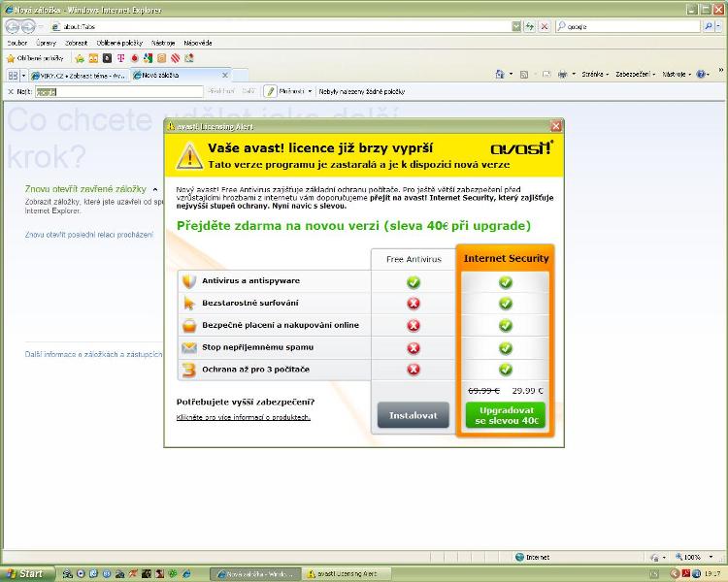Click the Bezpečné placení shopping basket icon
The width and height of the screenshot is (728, 582).
[189, 325]
